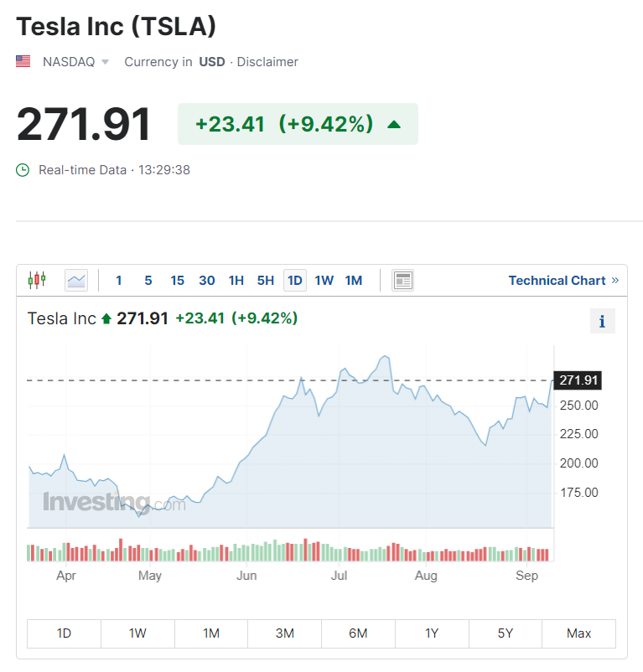Open the Technical Chart link

pos(557,281)
